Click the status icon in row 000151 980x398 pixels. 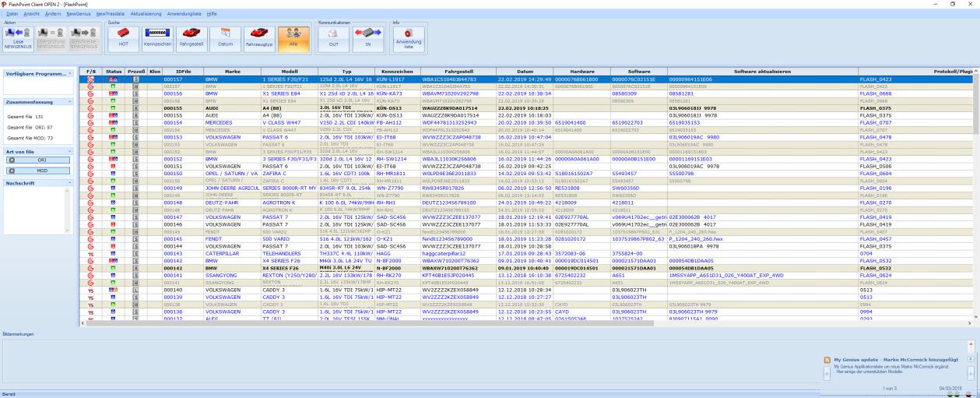point(114,166)
